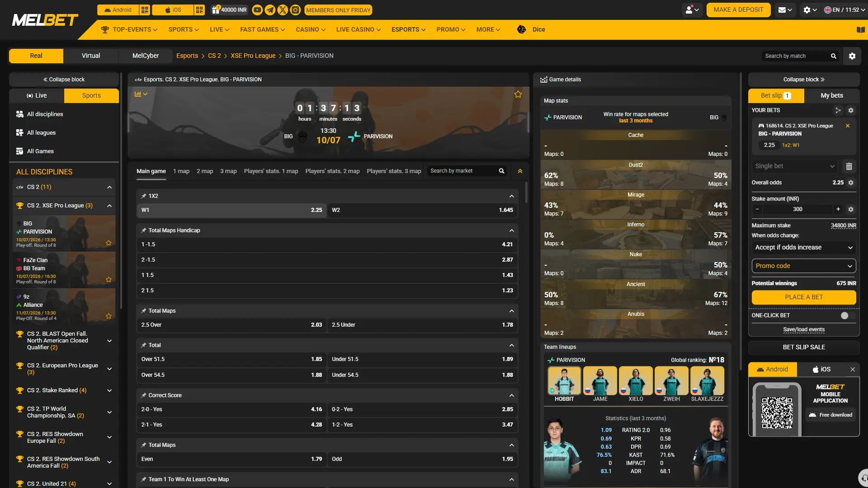Open the YouTube social icon
Viewport: 868px width, 488px height.
(x=257, y=10)
